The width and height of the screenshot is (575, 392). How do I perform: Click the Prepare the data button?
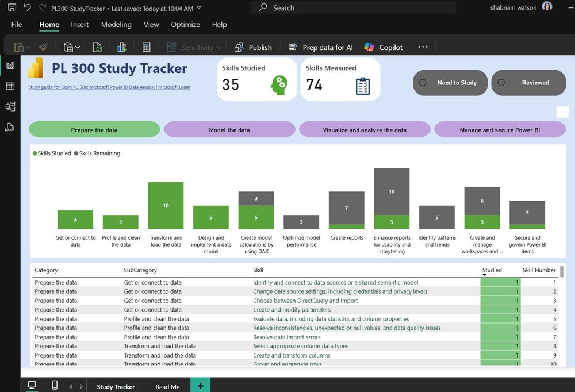coord(94,130)
